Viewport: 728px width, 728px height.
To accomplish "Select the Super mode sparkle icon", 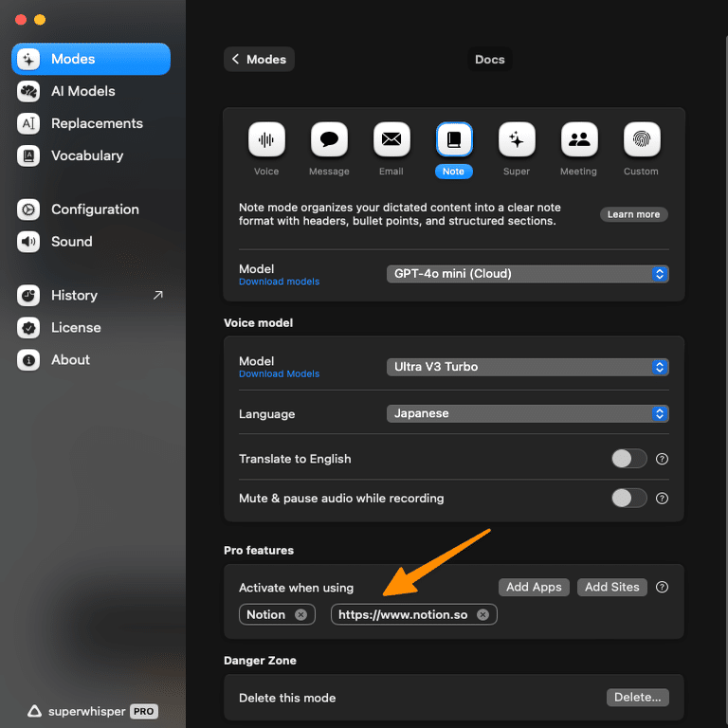I will [x=517, y=139].
